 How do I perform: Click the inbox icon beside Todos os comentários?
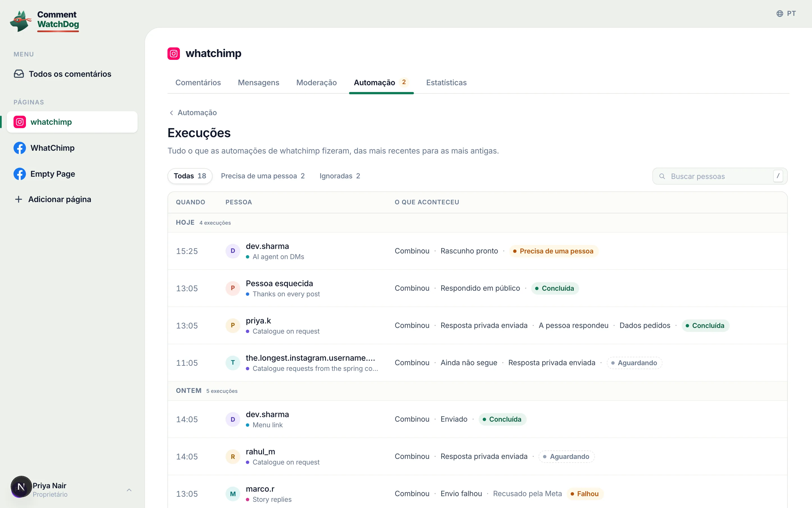coord(19,74)
